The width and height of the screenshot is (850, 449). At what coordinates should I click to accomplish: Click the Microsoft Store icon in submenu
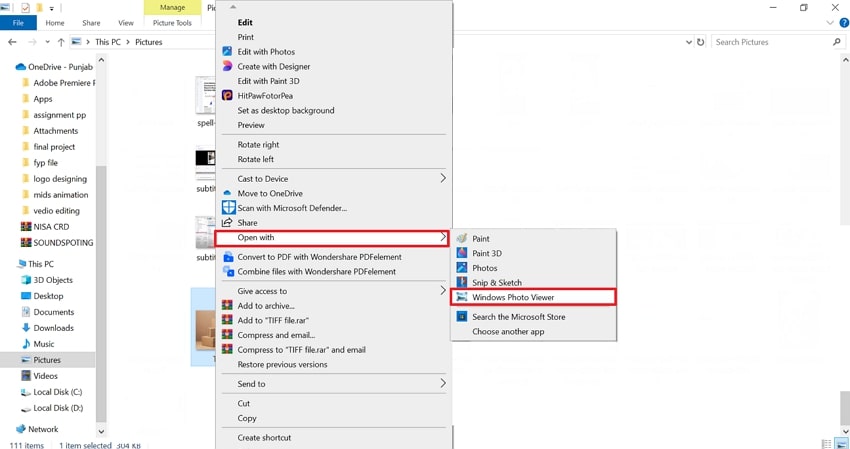click(x=462, y=316)
